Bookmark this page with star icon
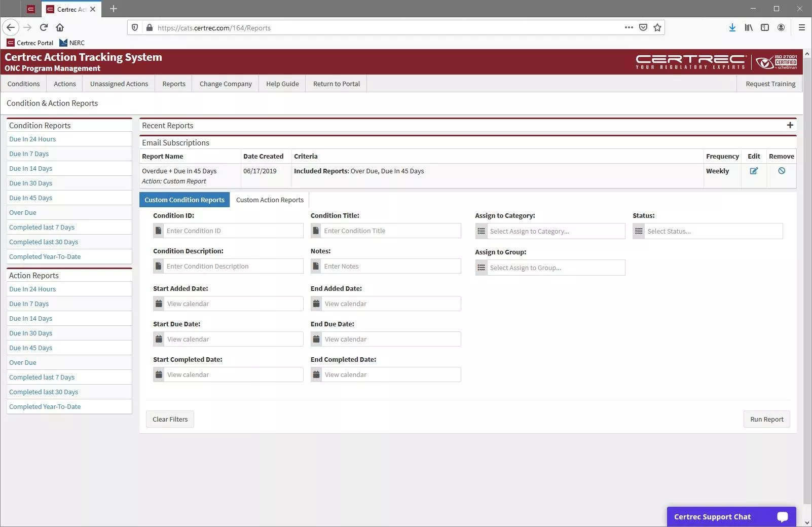 coord(657,27)
